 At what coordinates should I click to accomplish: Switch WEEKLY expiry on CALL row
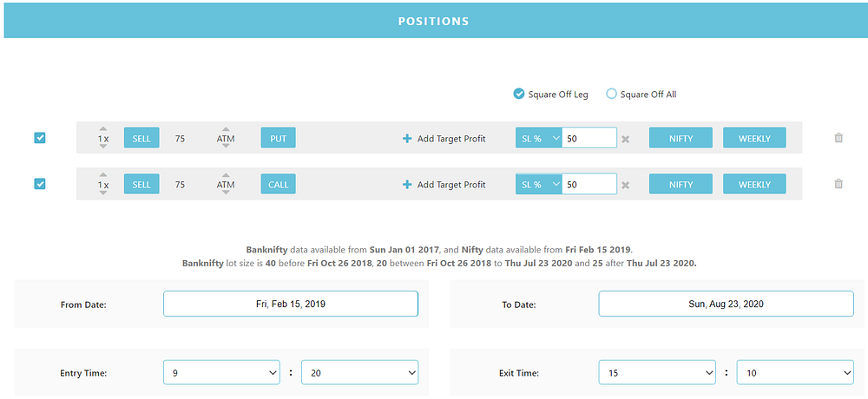click(x=754, y=184)
